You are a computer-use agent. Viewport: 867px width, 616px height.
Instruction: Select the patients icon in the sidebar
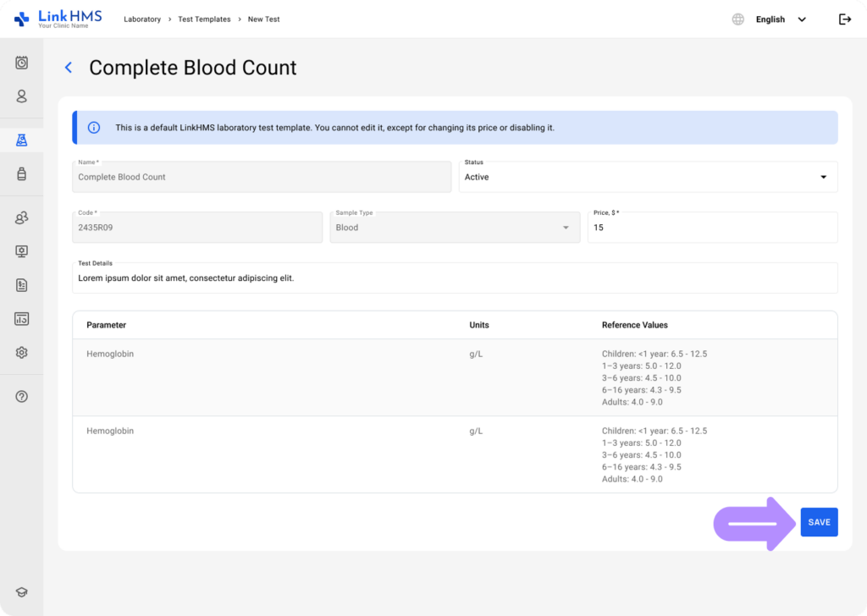tap(20, 96)
